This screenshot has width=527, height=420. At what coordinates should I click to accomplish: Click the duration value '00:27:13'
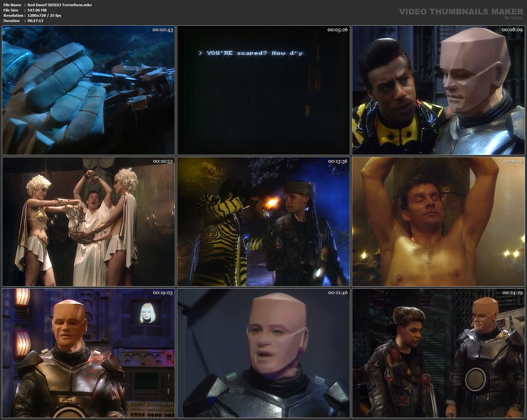[x=35, y=21]
